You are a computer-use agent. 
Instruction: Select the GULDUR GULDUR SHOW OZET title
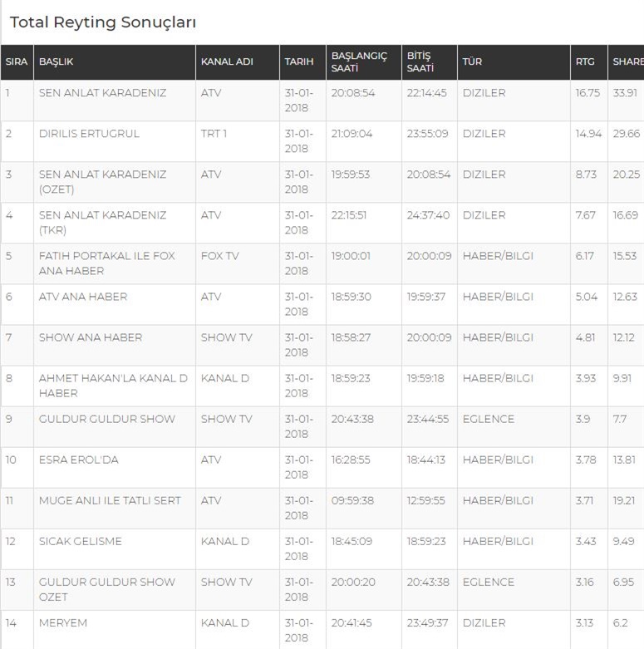click(x=106, y=589)
